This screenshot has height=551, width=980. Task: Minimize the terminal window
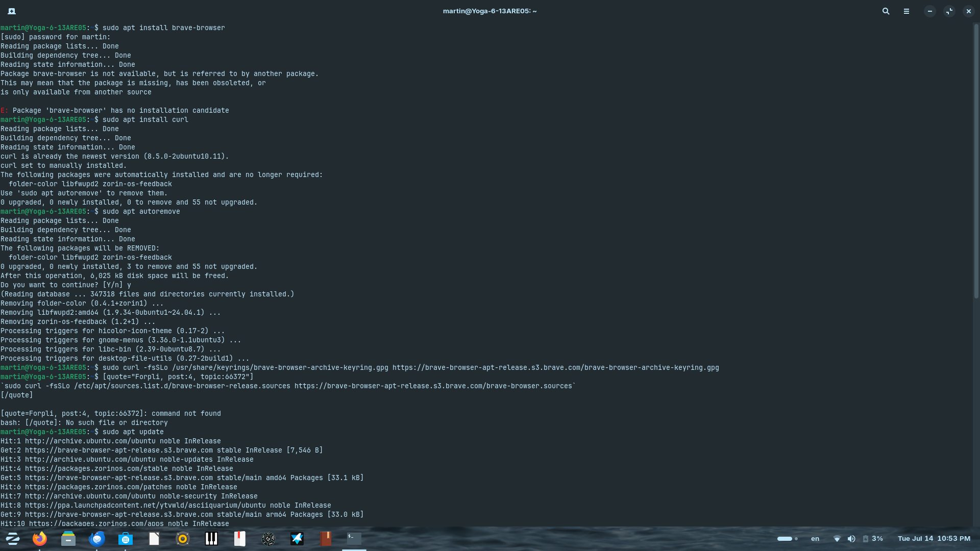pyautogui.click(x=930, y=11)
